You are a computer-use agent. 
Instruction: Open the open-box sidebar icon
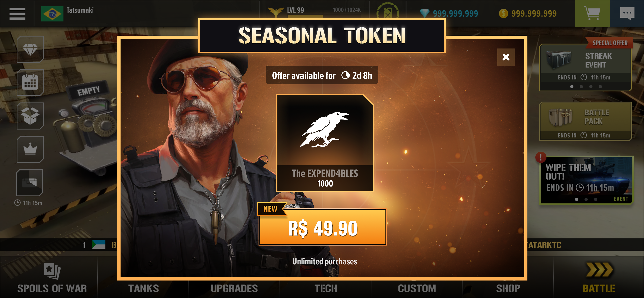(30, 116)
